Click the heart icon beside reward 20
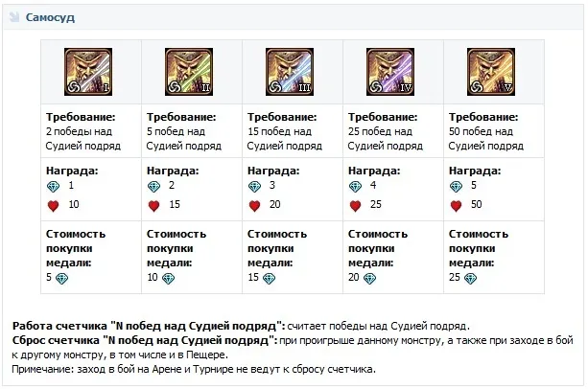 click(x=254, y=205)
